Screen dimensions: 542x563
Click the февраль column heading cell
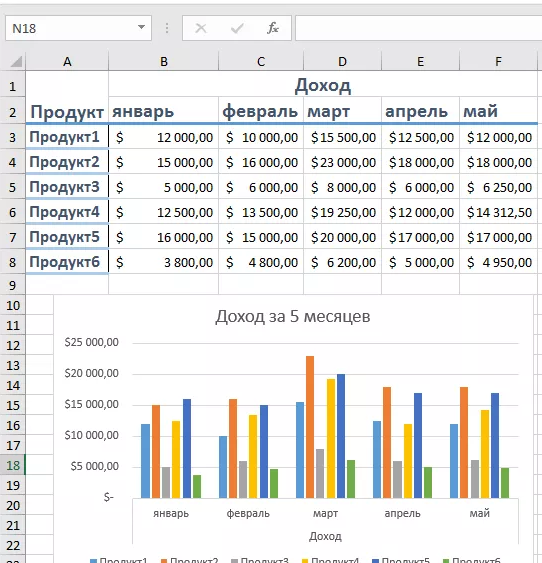[261, 111]
